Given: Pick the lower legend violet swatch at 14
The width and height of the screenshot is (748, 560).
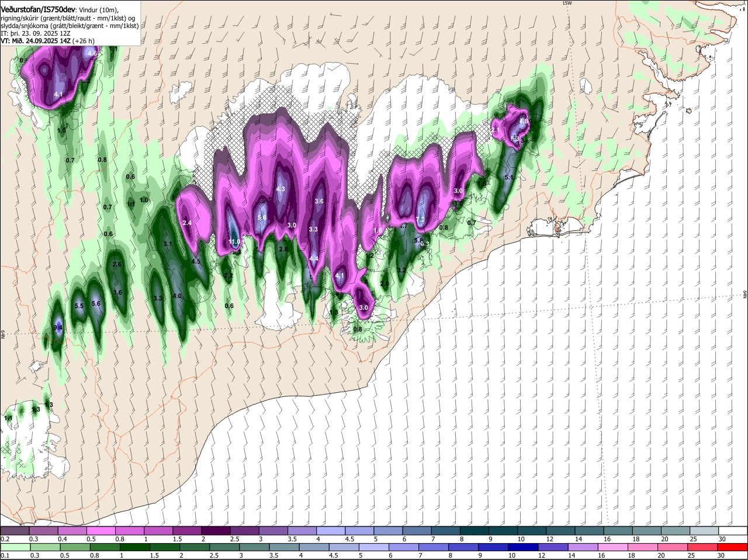Looking at the screenshot, I should pos(583,547).
